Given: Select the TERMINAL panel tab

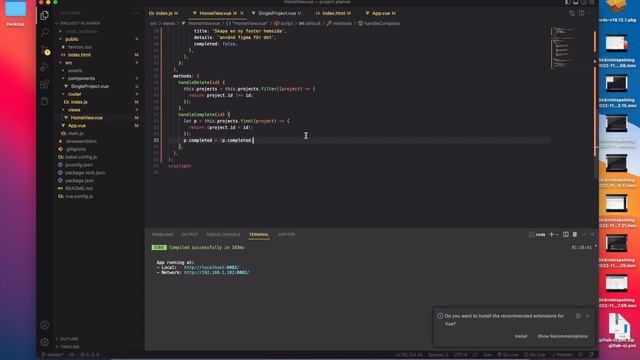Looking at the screenshot, I should [x=259, y=235].
